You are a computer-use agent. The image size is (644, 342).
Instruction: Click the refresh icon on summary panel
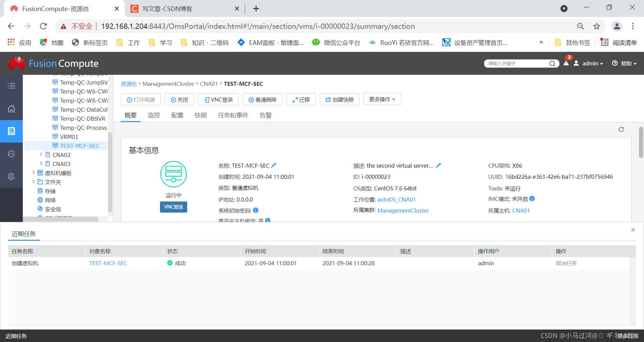(621, 129)
